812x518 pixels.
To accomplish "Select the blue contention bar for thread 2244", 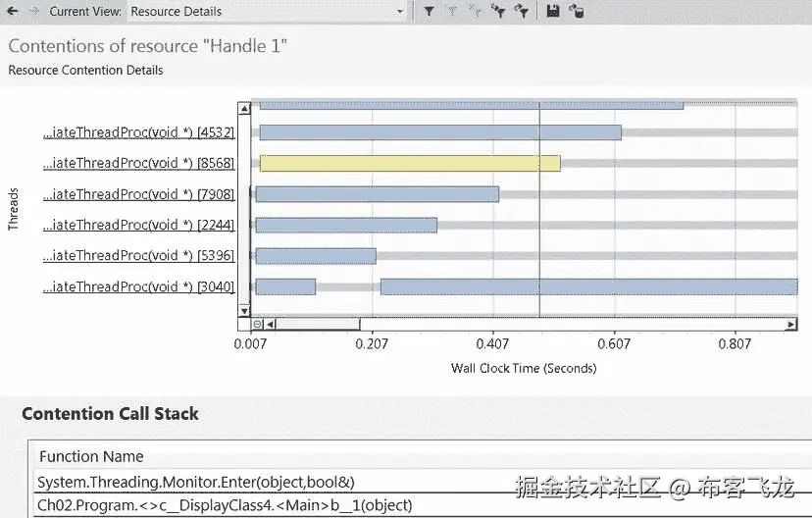I will [x=346, y=226].
